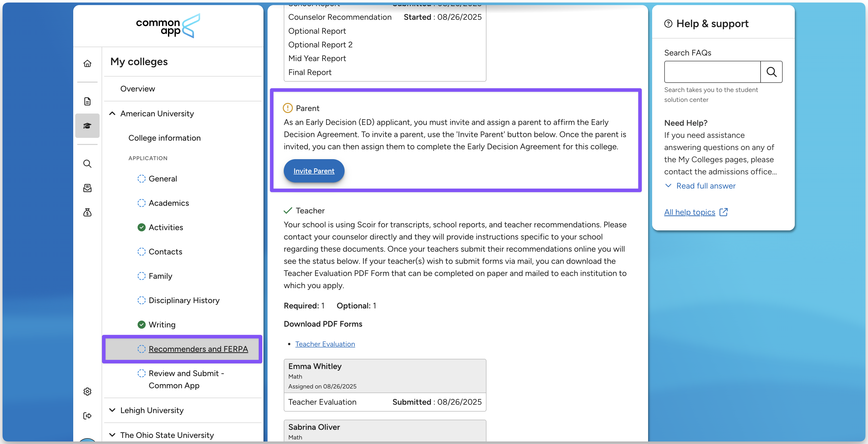Click the FAQ search magnifier button
The height and width of the screenshot is (444, 868).
pyautogui.click(x=771, y=72)
